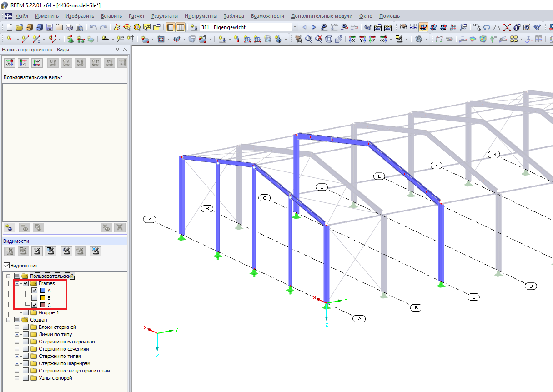The height and width of the screenshot is (392, 553).
Task: Show view in Z direction toolbar icon
Action: tap(373, 39)
